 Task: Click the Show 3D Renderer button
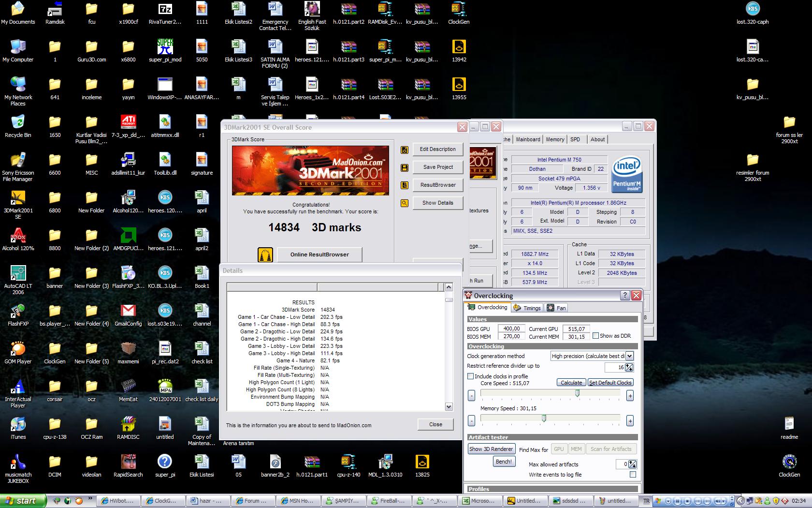click(x=491, y=449)
